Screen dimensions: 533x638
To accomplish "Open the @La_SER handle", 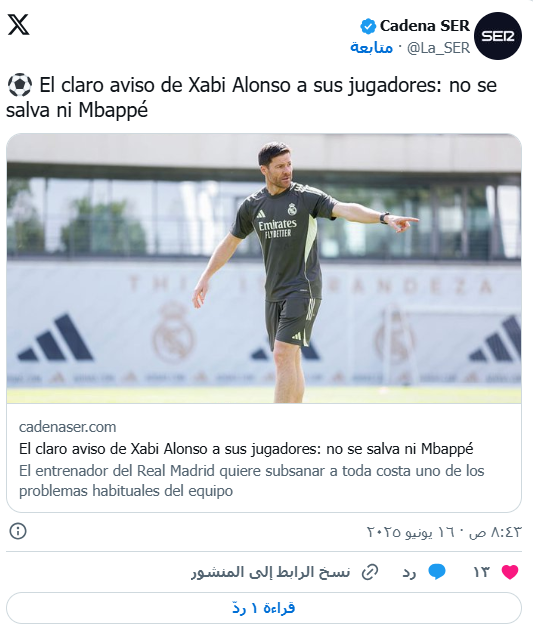I will click(438, 48).
